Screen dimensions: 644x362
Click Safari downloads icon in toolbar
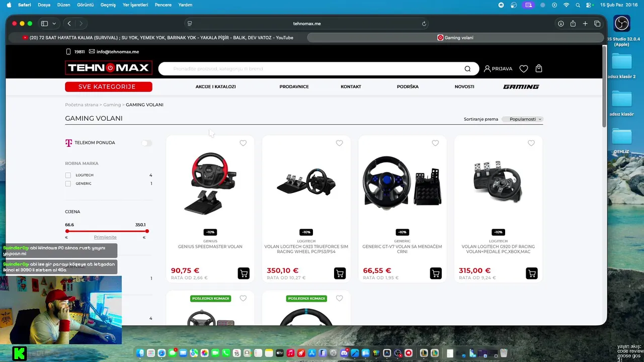560,24
